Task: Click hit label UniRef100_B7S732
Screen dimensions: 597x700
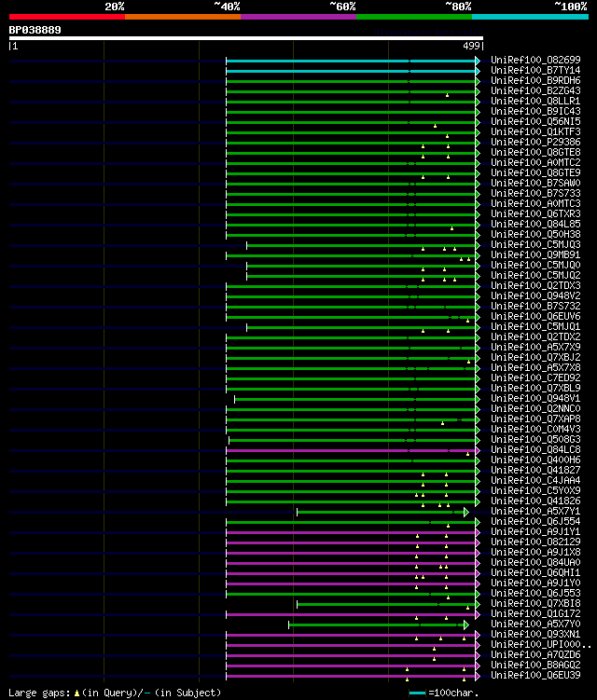Action: 535,307
